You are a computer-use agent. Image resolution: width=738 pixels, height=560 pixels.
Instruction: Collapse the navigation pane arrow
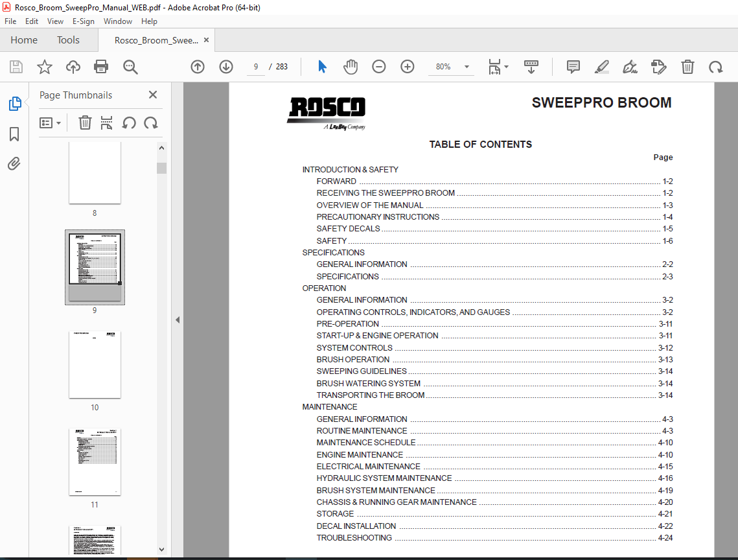[x=178, y=320]
